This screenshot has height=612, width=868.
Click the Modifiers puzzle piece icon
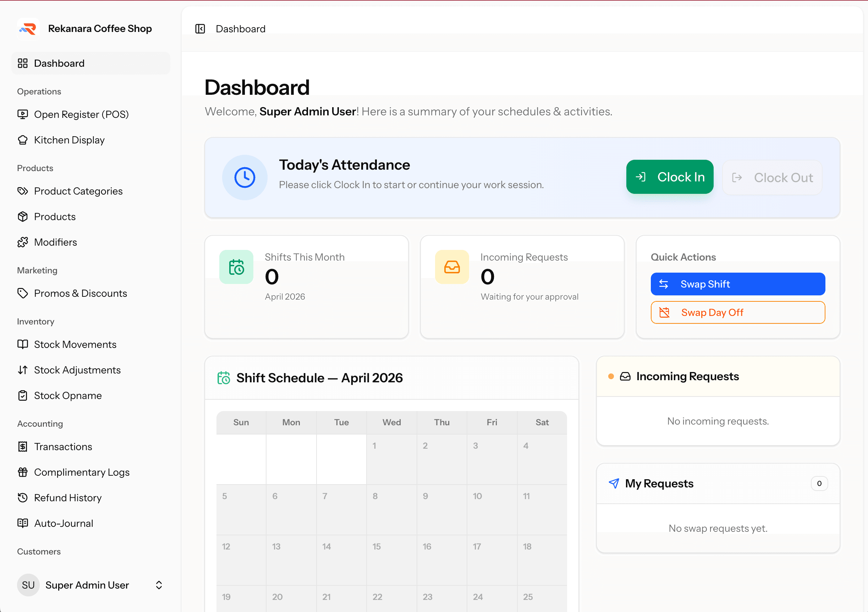click(x=23, y=242)
